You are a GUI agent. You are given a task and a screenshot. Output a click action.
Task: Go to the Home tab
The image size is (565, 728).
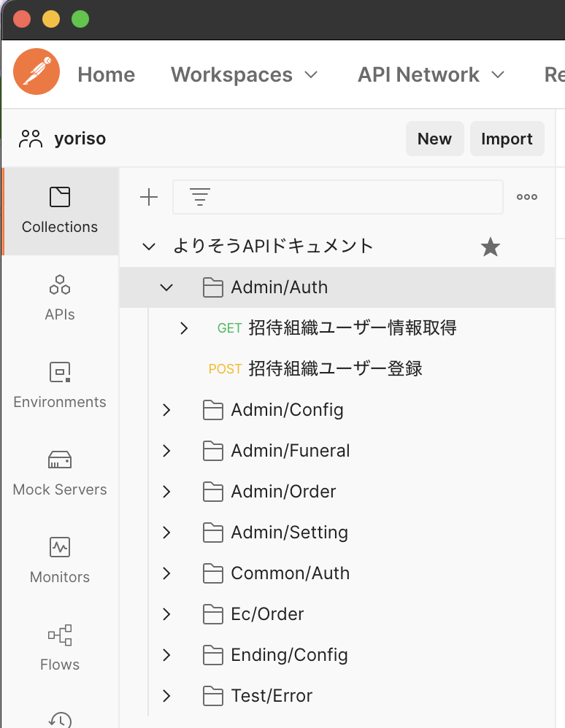(106, 74)
